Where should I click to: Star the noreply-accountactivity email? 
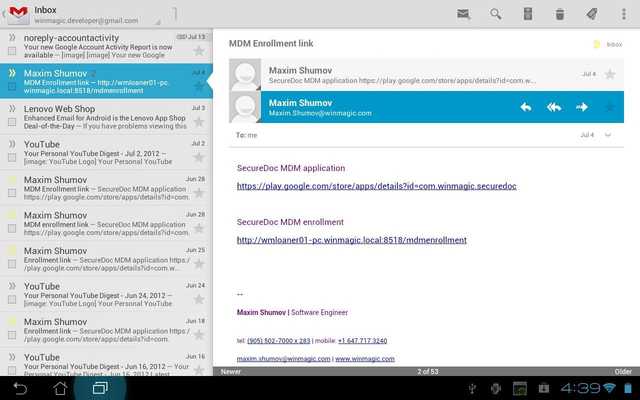[199, 51]
